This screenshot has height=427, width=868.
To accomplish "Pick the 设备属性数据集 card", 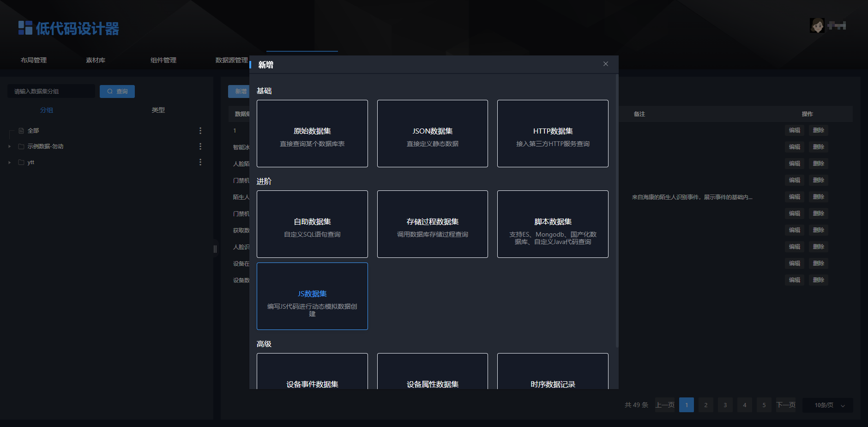I will (433, 371).
